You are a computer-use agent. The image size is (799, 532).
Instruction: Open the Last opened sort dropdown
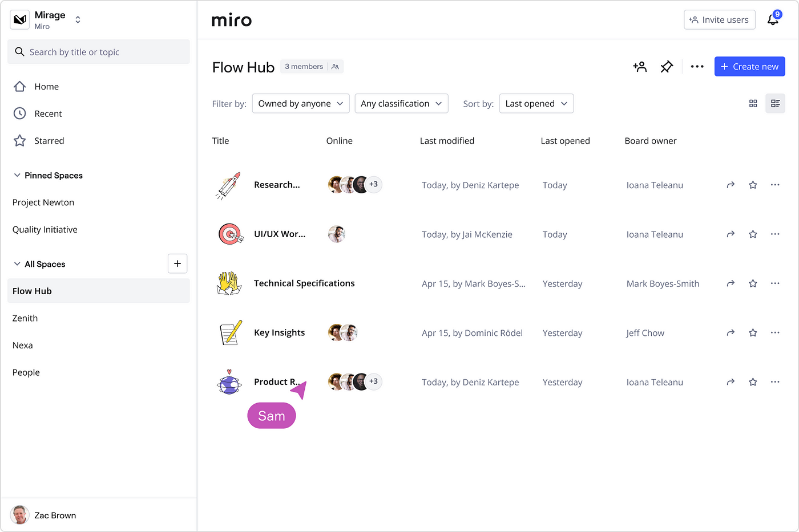coord(536,103)
